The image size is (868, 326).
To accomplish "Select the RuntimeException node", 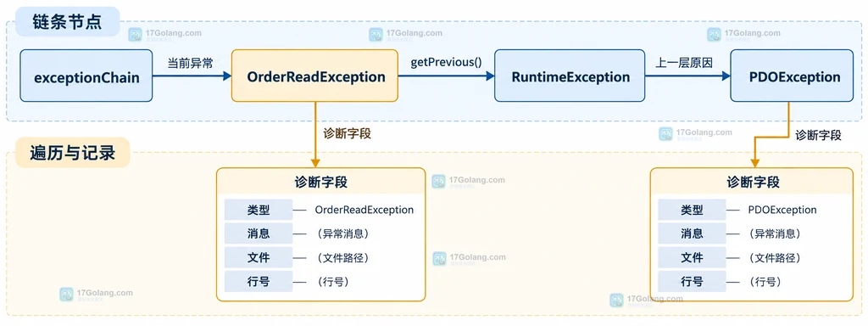I will tap(570, 76).
